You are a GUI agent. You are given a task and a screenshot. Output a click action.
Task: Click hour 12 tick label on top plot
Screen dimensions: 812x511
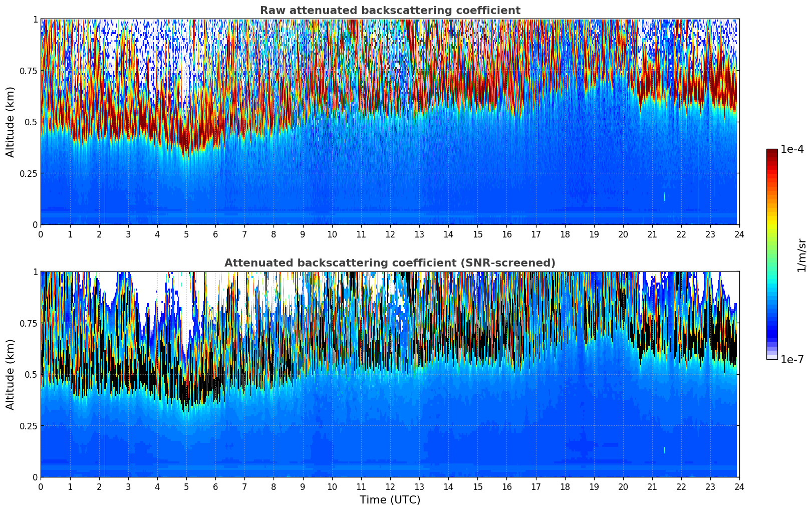pyautogui.click(x=390, y=234)
